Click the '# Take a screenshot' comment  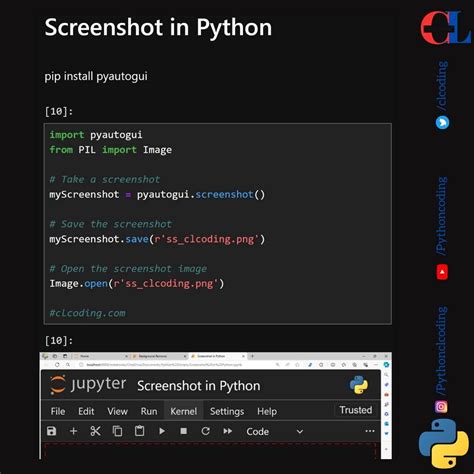[105, 179]
